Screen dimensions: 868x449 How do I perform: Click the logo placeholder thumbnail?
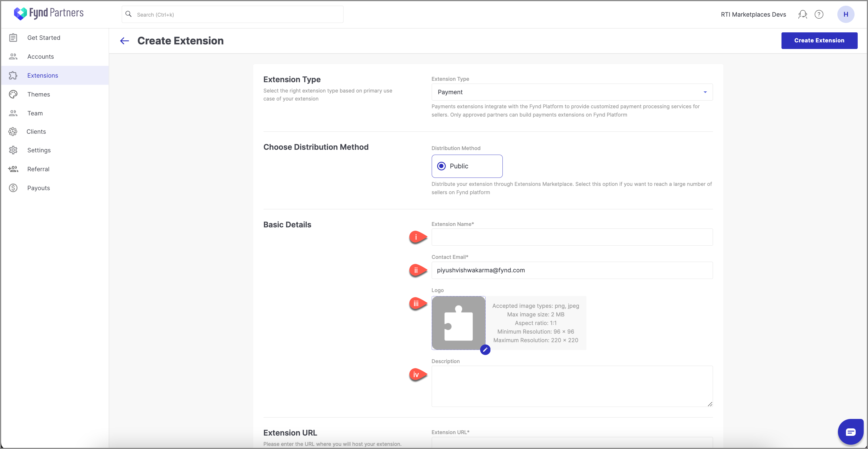(458, 323)
